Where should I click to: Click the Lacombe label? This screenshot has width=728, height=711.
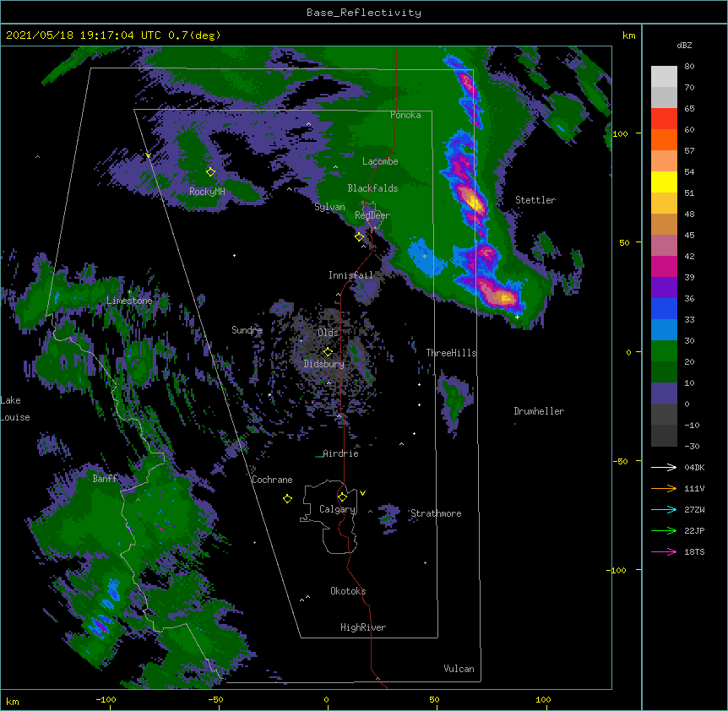pyautogui.click(x=380, y=161)
